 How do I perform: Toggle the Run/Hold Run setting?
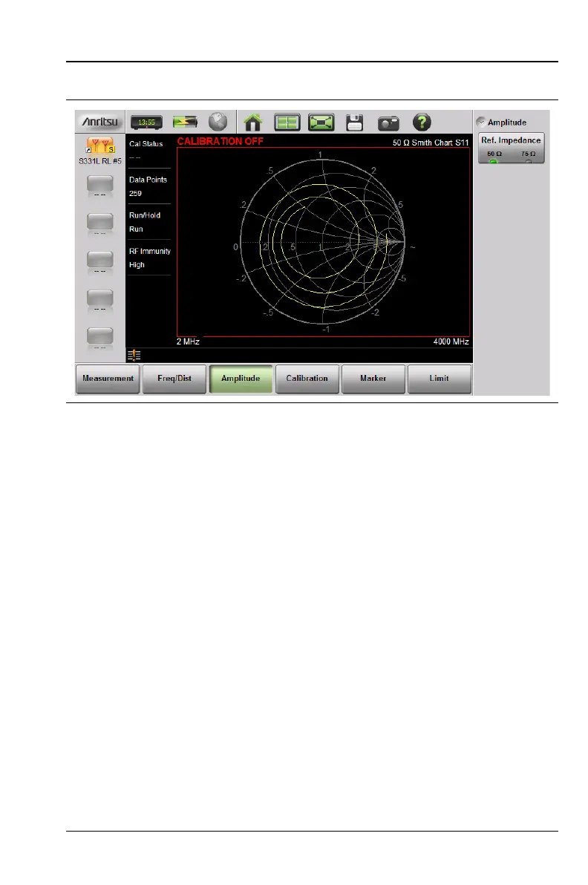[149, 222]
